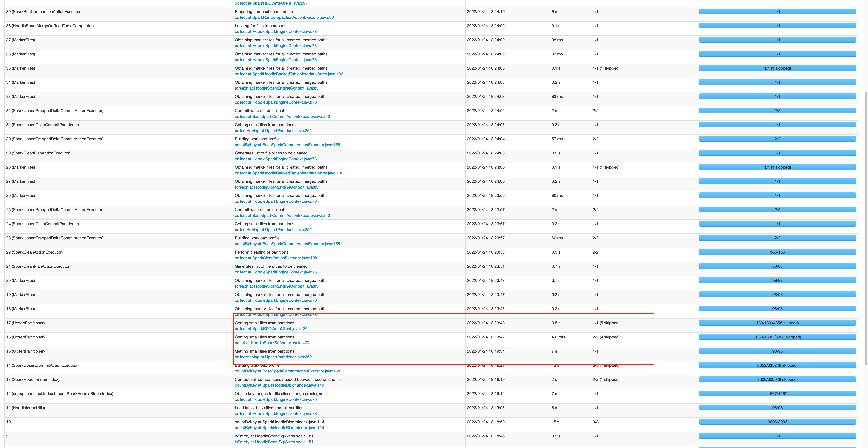The width and height of the screenshot is (868, 448).
Task: Open the blue isEmpty HoodieSparkSqlWriter.scala:181 link
Action: [274, 442]
